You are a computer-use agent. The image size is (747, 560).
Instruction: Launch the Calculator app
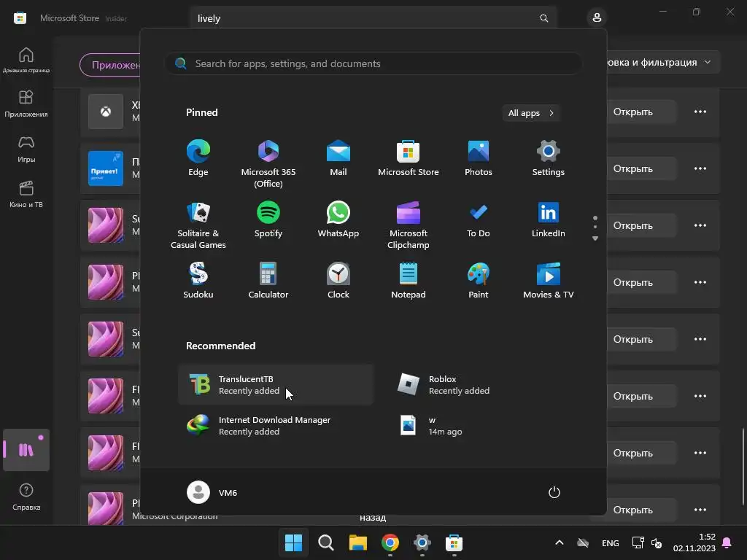268,281
